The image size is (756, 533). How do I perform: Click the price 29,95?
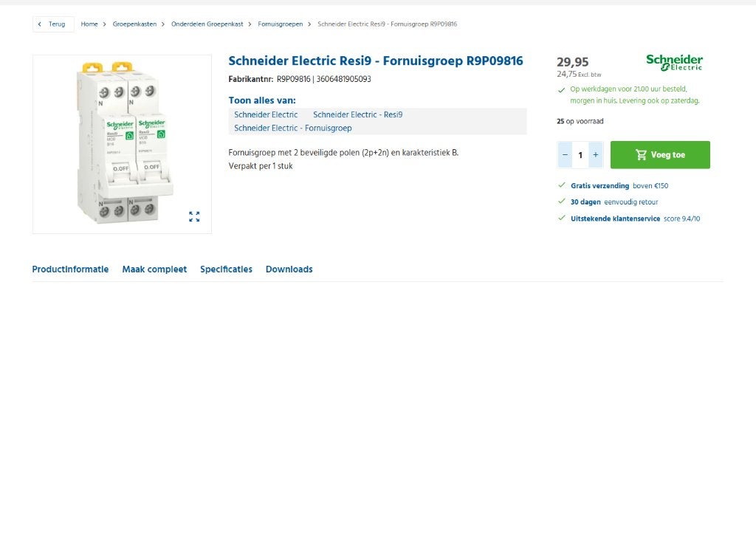[x=572, y=62]
